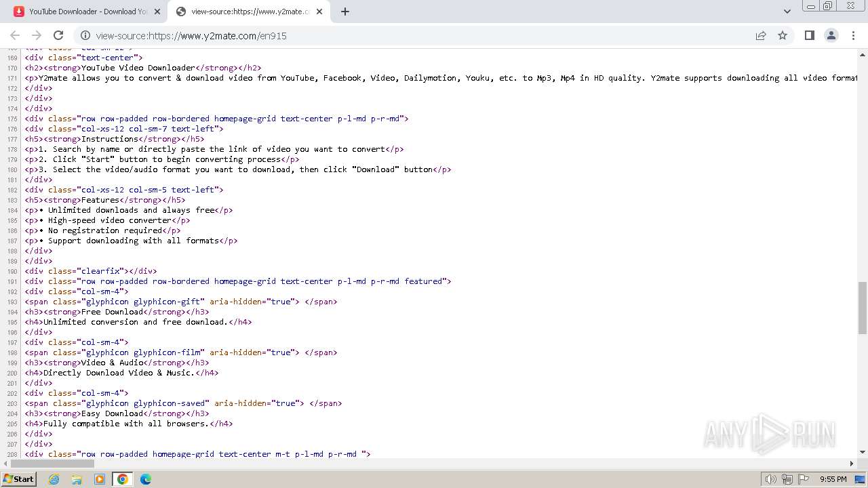This screenshot has width=868, height=488.
Task: Click line 180 "Select the video/audio format" text
Action: (235, 169)
